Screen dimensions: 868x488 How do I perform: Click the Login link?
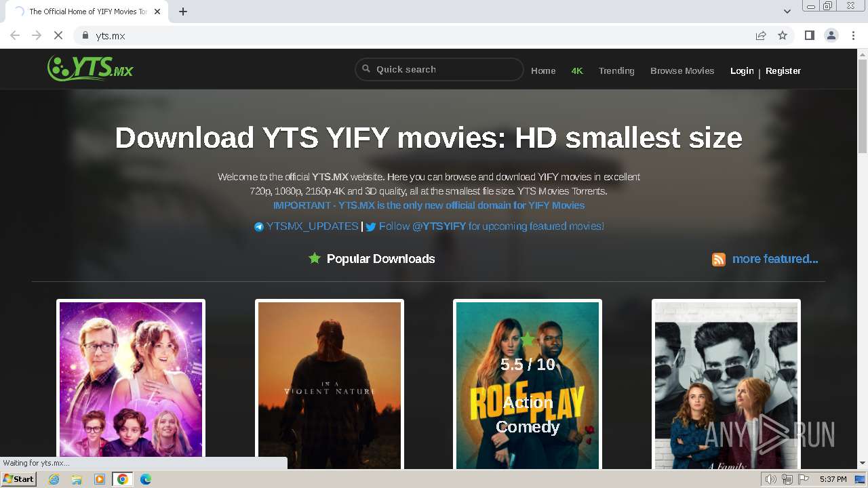(742, 70)
